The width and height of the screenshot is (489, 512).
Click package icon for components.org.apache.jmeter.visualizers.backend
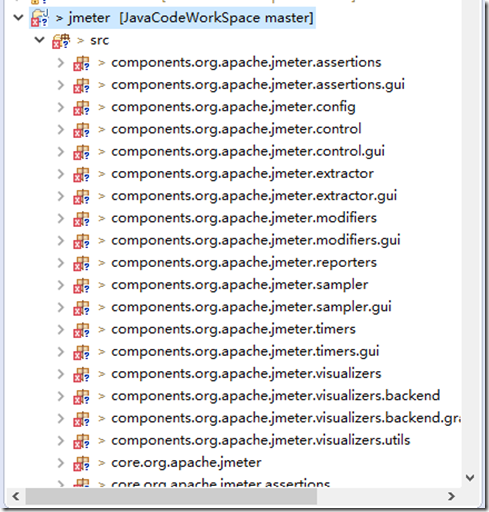tap(81, 397)
